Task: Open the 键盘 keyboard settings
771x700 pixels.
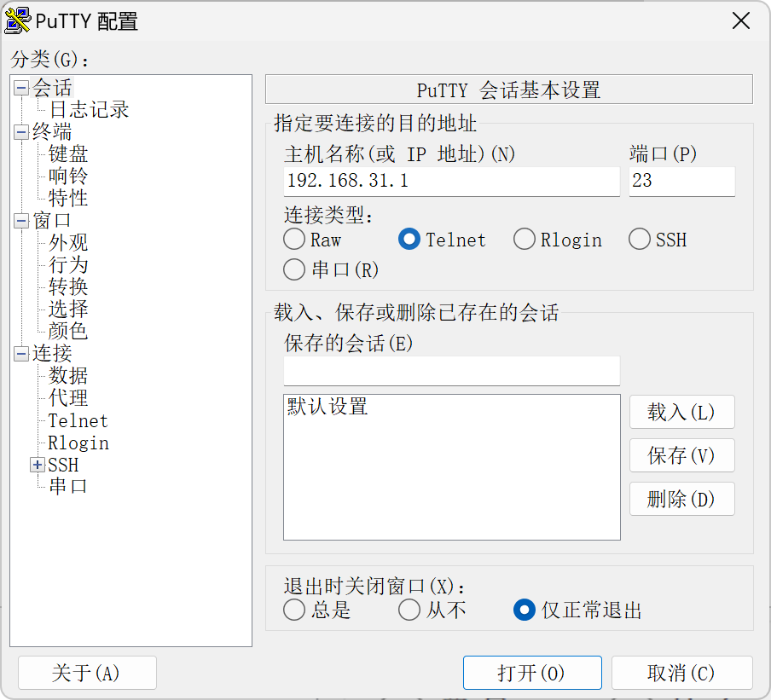Action: pos(68,154)
